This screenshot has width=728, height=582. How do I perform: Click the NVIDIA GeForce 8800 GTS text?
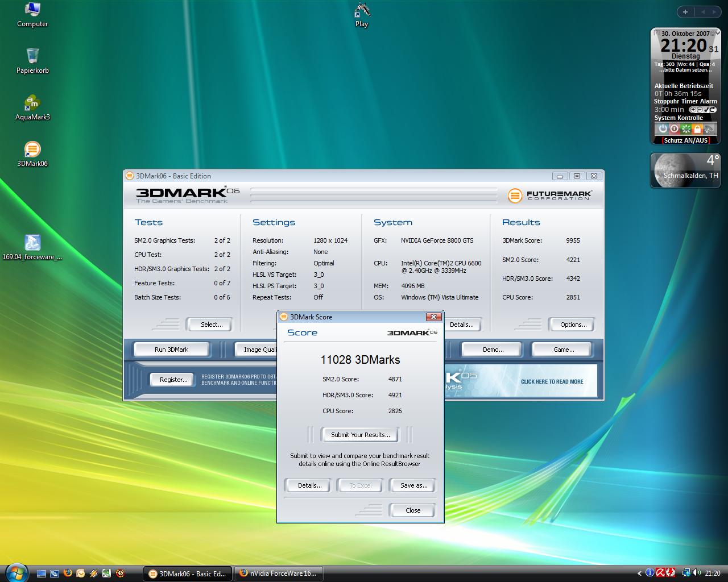tap(437, 240)
